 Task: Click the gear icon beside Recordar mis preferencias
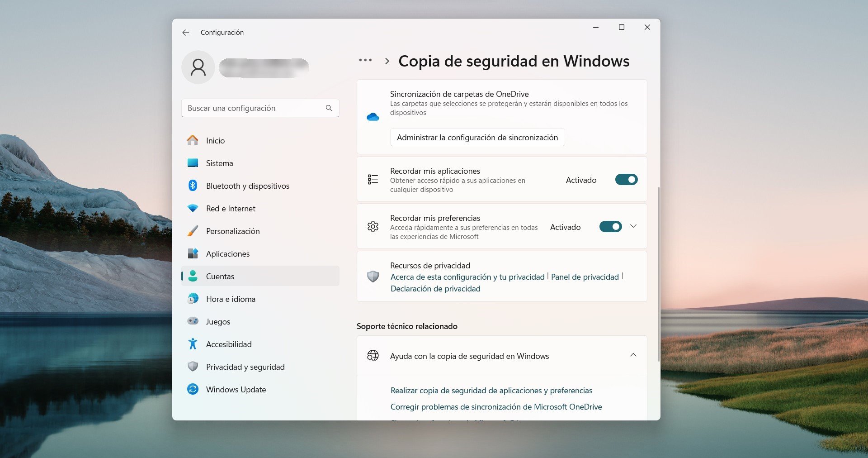(373, 226)
